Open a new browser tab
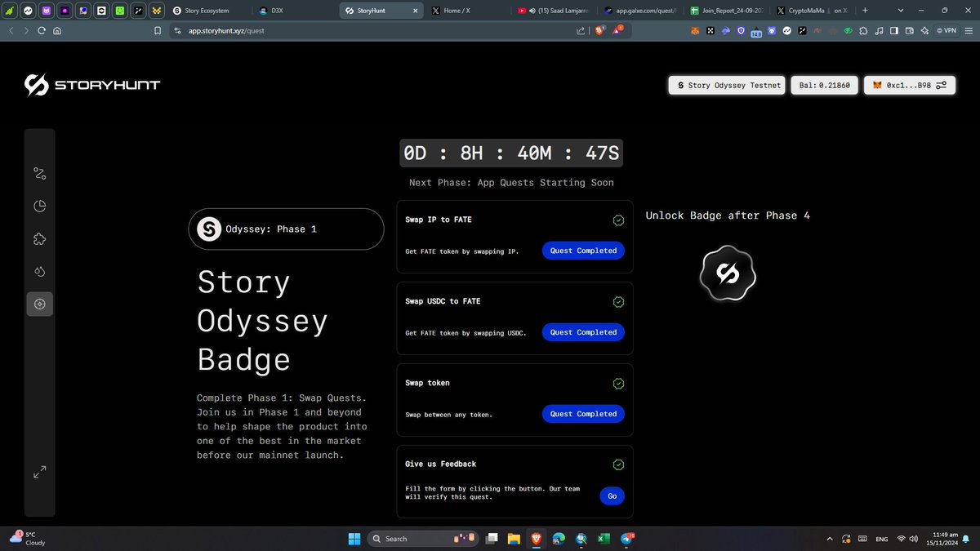 865,11
